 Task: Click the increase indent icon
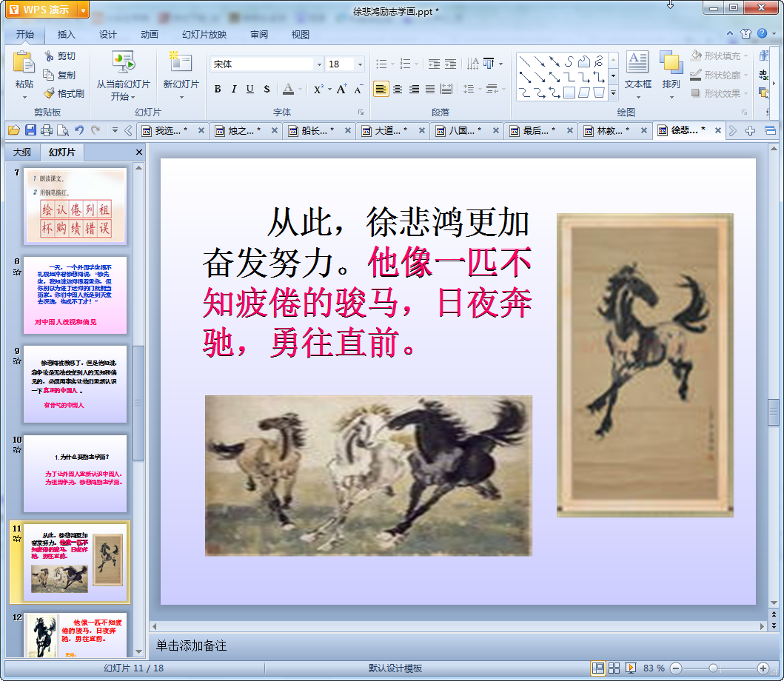tap(451, 64)
